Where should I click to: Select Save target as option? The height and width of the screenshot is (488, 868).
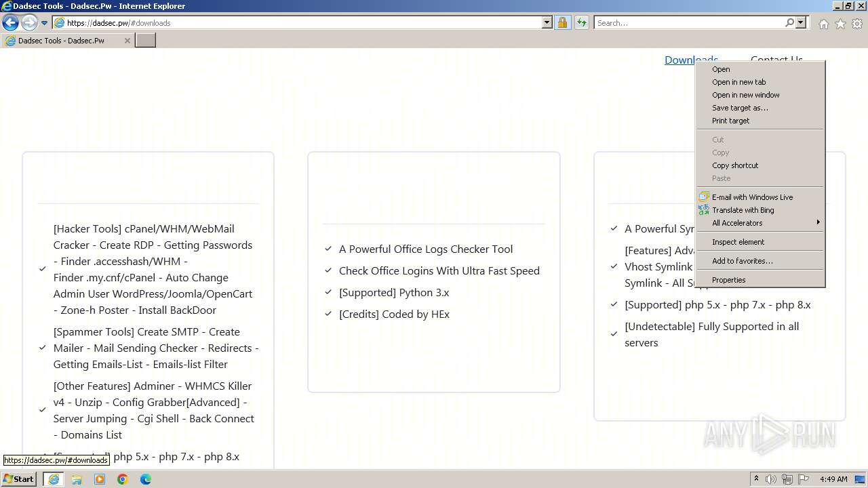[740, 108]
